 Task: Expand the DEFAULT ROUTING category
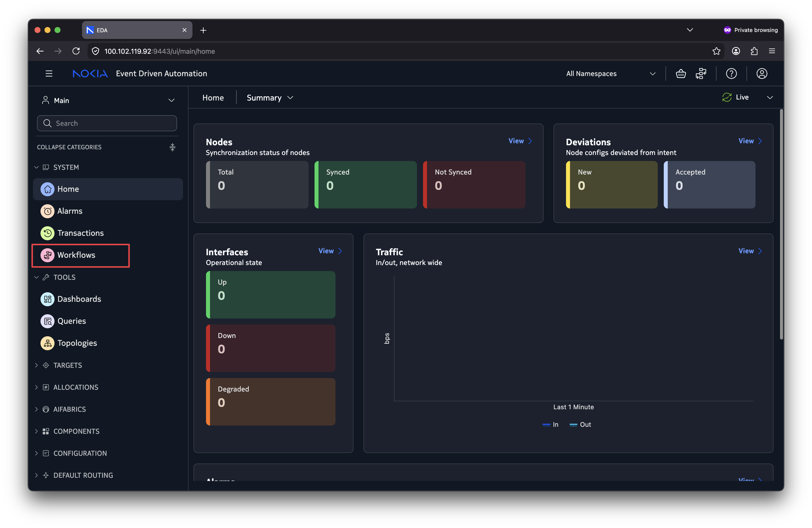point(36,475)
